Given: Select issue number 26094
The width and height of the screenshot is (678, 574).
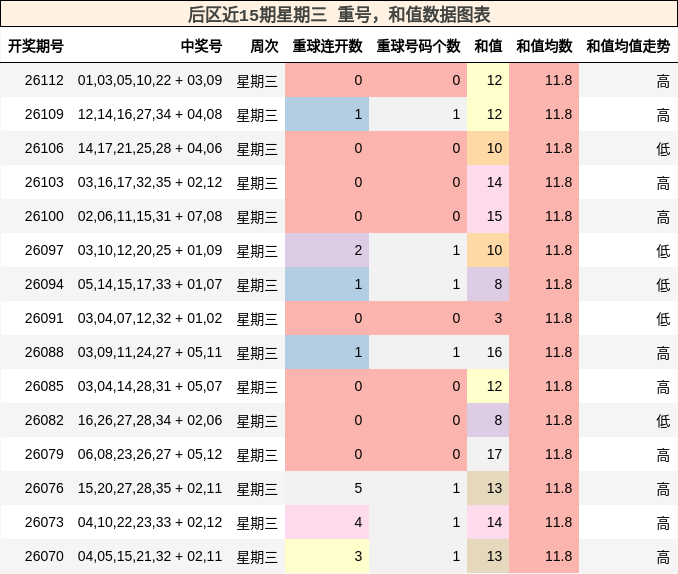Looking at the screenshot, I should tap(44, 284).
